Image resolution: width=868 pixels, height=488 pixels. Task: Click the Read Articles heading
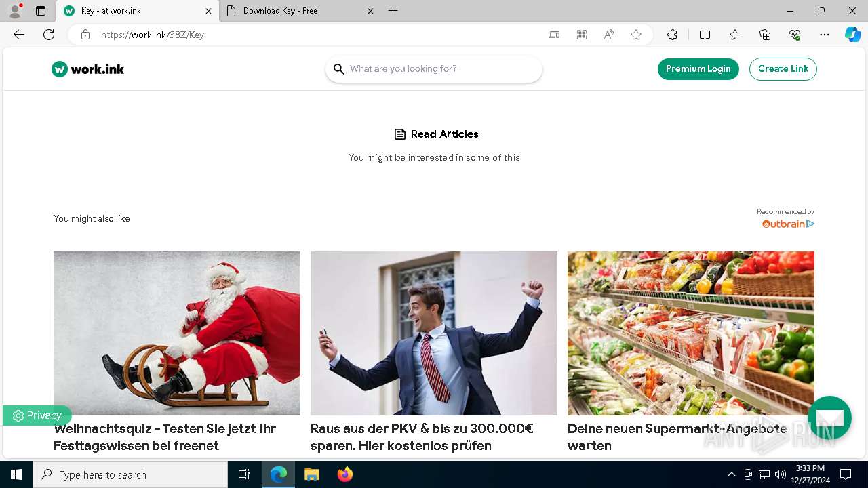tap(437, 134)
